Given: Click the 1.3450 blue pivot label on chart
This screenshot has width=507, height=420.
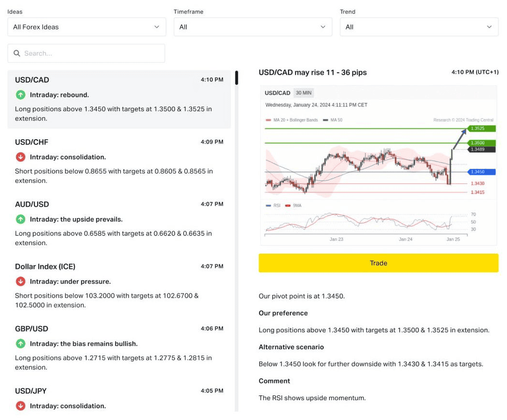Looking at the screenshot, I should 481,172.
